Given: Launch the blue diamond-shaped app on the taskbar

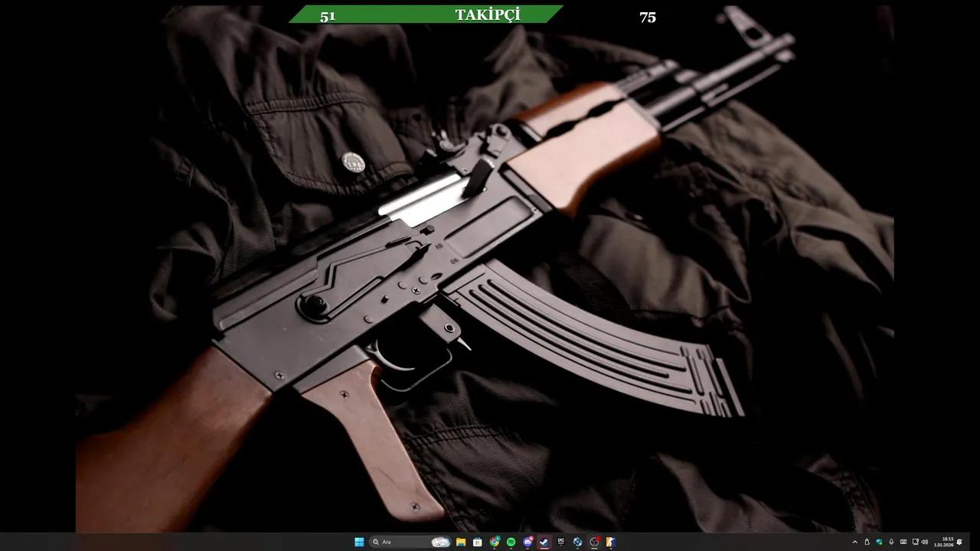Looking at the screenshot, I should click(x=577, y=542).
